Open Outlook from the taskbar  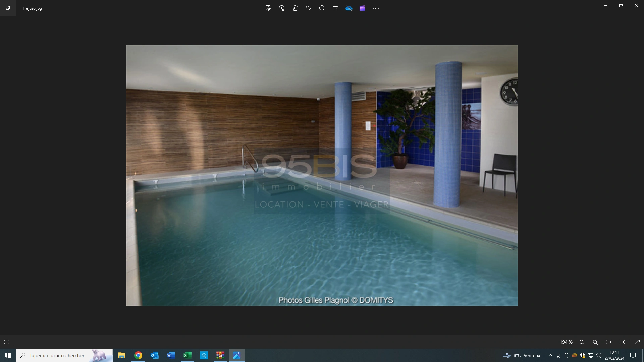tap(155, 355)
